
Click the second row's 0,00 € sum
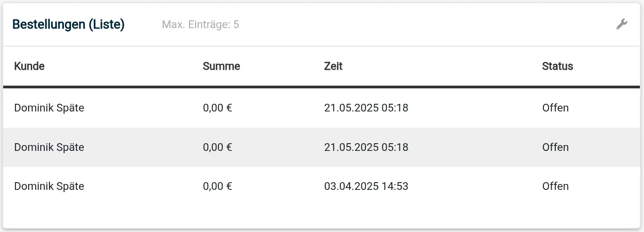217,147
